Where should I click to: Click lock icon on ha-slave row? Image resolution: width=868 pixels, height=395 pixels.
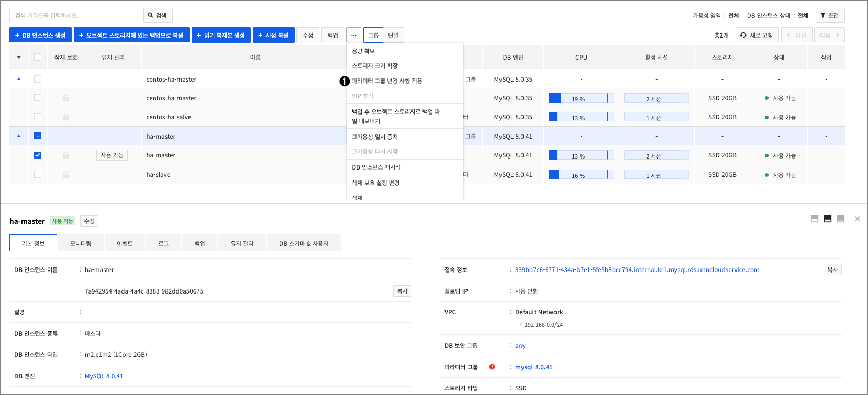point(66,174)
